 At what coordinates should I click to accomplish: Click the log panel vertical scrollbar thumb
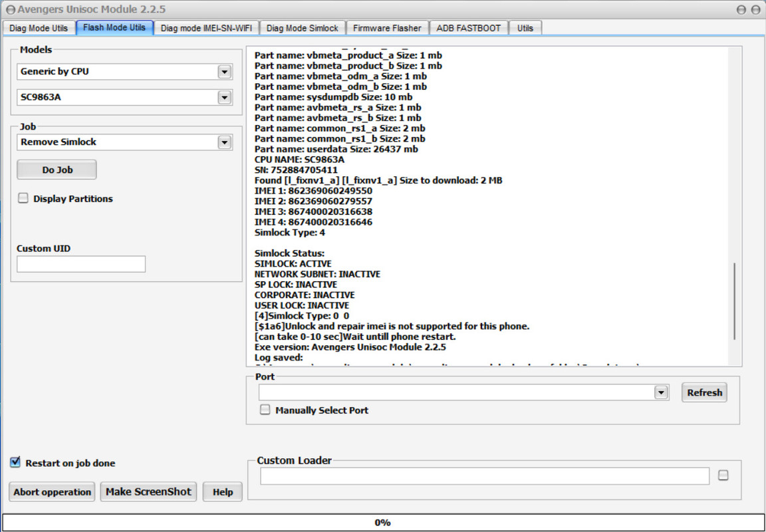[x=734, y=301]
